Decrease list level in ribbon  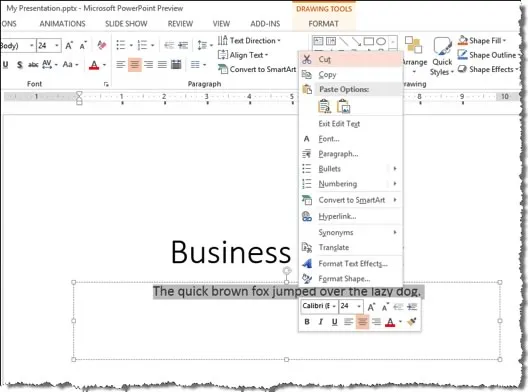coord(169,45)
